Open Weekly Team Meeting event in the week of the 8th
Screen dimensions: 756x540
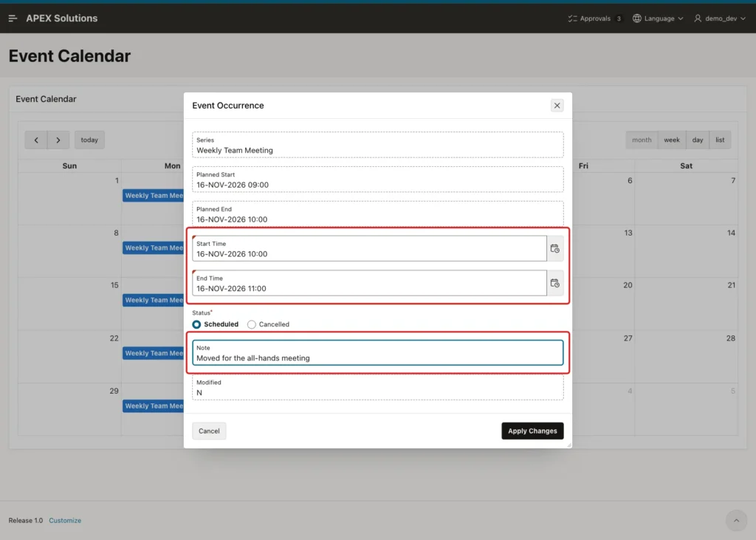[x=154, y=247]
